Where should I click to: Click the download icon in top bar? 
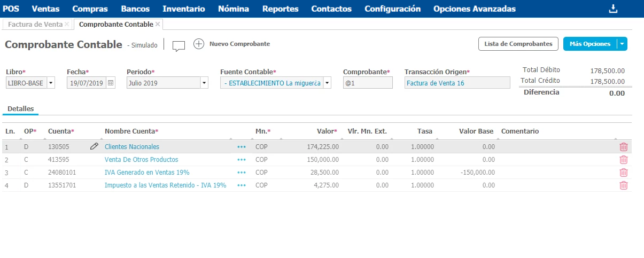coord(613,9)
